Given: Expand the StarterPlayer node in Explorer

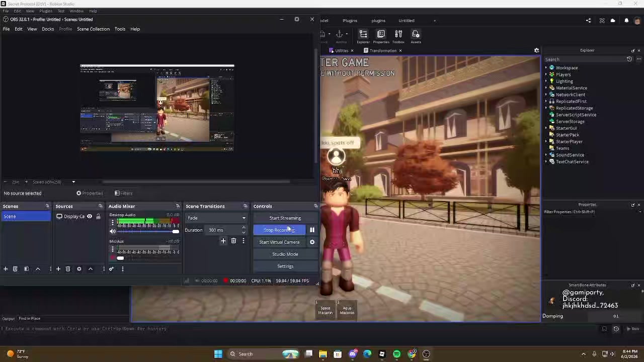Looking at the screenshot, I should tap(546, 142).
